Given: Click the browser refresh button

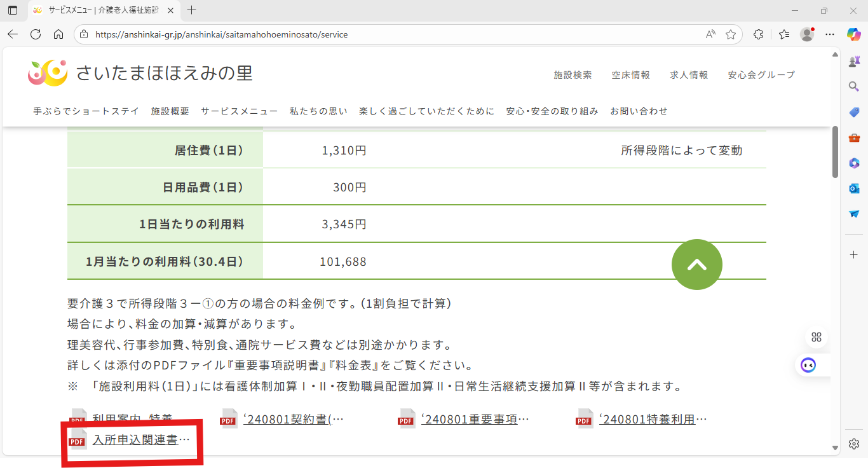Looking at the screenshot, I should point(36,34).
